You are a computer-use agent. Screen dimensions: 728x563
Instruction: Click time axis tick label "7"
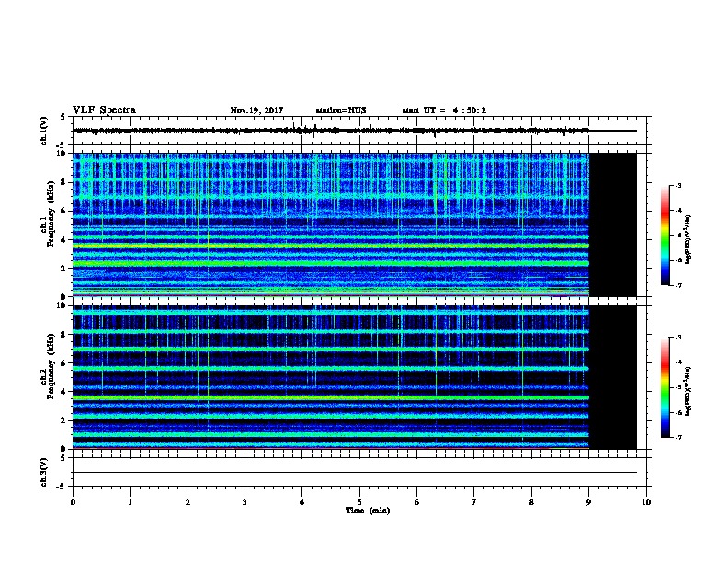point(474,502)
